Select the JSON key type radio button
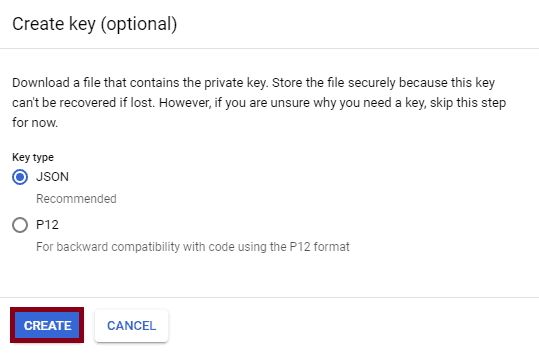 [x=20, y=177]
